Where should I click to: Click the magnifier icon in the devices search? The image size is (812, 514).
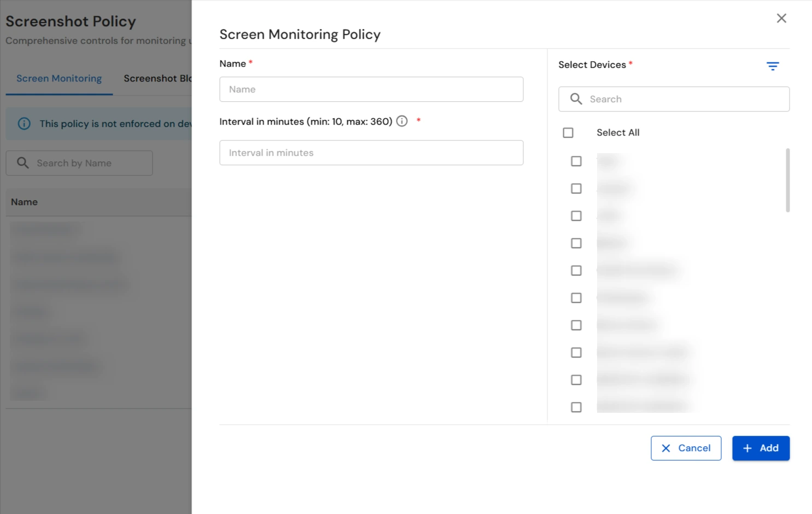click(576, 99)
